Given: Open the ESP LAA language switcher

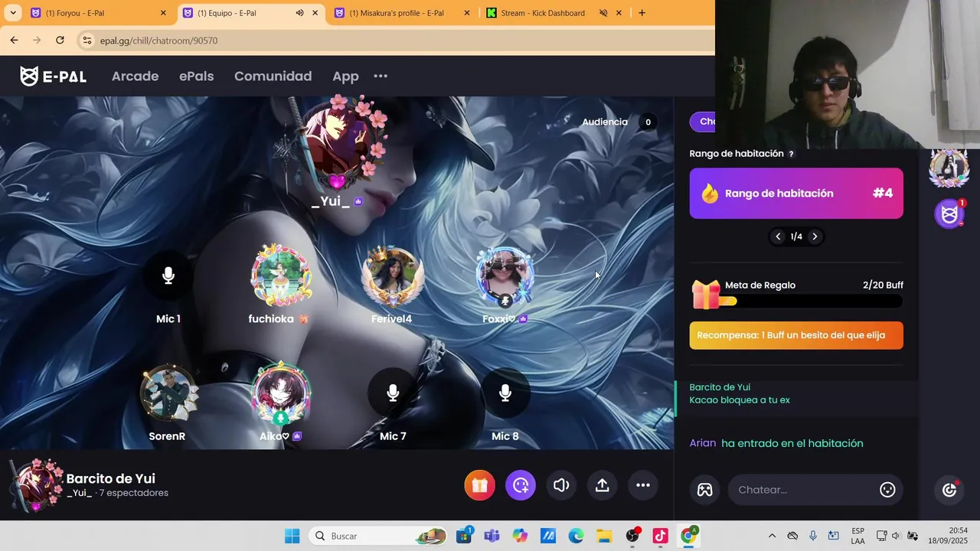Looking at the screenshot, I should (x=857, y=536).
